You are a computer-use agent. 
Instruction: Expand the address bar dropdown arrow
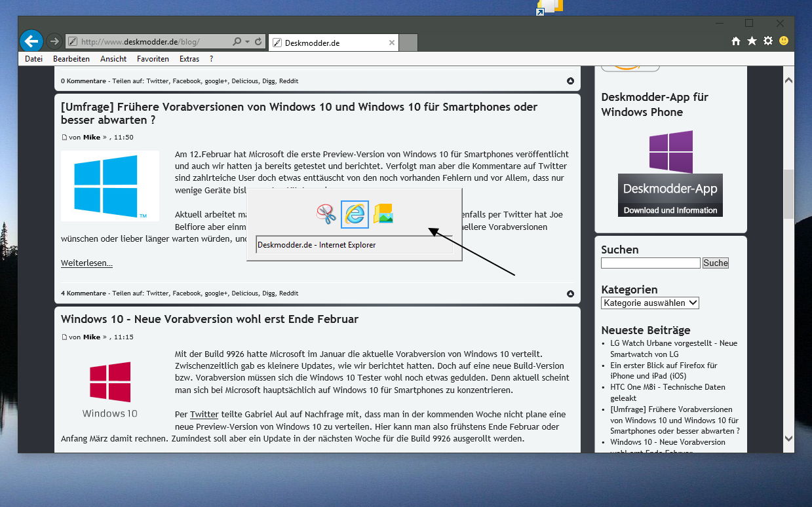(247, 42)
